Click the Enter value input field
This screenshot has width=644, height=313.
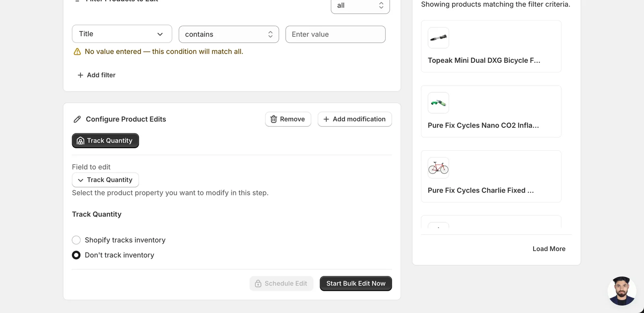pyautogui.click(x=335, y=34)
